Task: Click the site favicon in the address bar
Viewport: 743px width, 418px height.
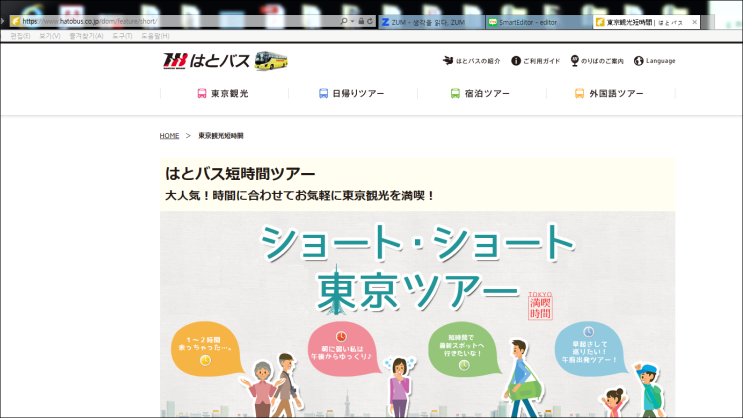Action: pos(16,21)
